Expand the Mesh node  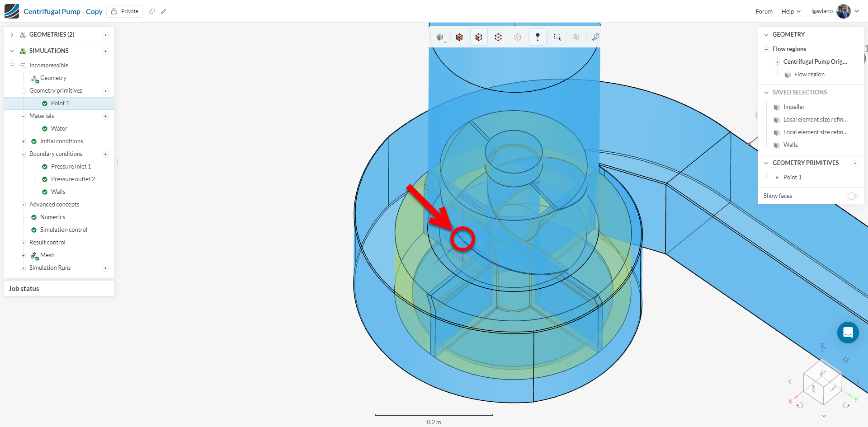(23, 255)
